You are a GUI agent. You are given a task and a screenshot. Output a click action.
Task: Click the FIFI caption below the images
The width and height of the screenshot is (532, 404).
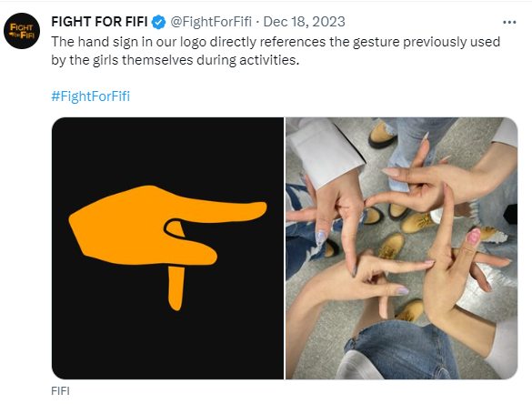coord(60,391)
